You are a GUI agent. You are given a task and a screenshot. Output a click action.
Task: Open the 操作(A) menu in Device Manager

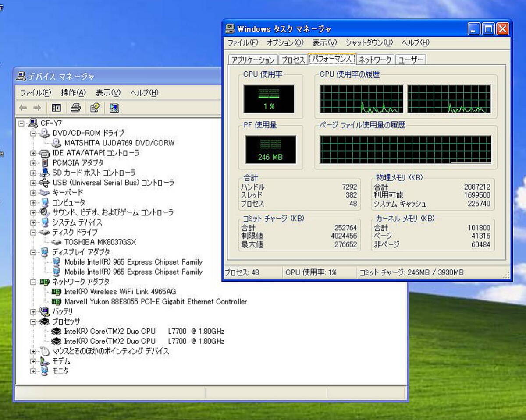(73, 93)
